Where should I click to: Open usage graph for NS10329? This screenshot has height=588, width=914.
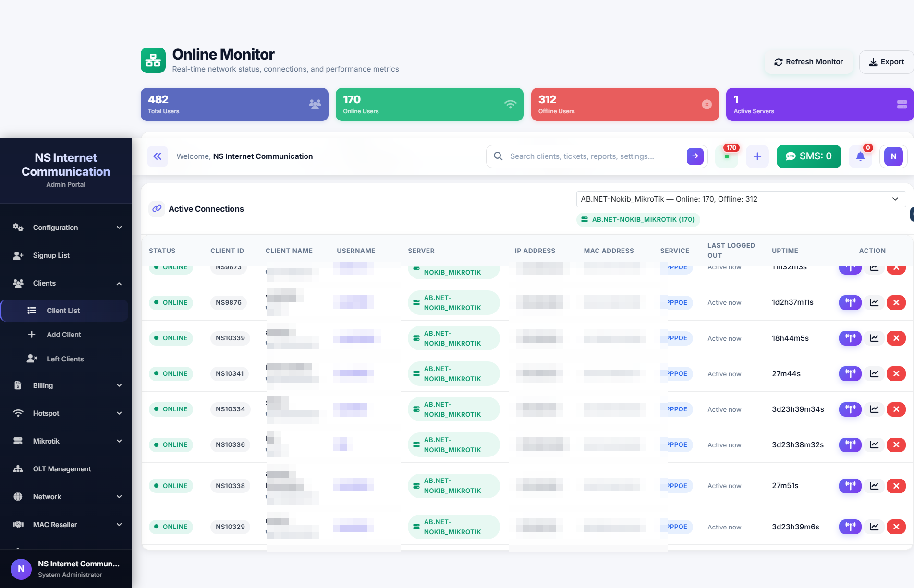[874, 527]
